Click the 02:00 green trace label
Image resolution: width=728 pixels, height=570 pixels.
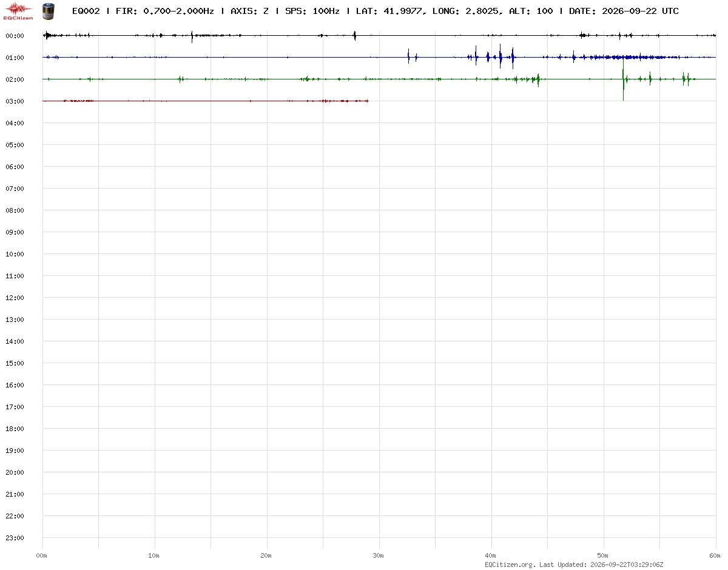click(x=15, y=79)
